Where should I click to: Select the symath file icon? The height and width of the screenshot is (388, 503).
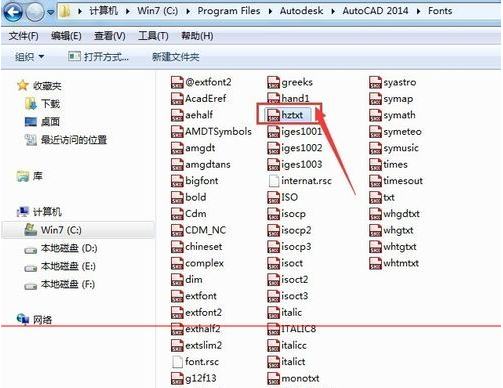click(375, 115)
